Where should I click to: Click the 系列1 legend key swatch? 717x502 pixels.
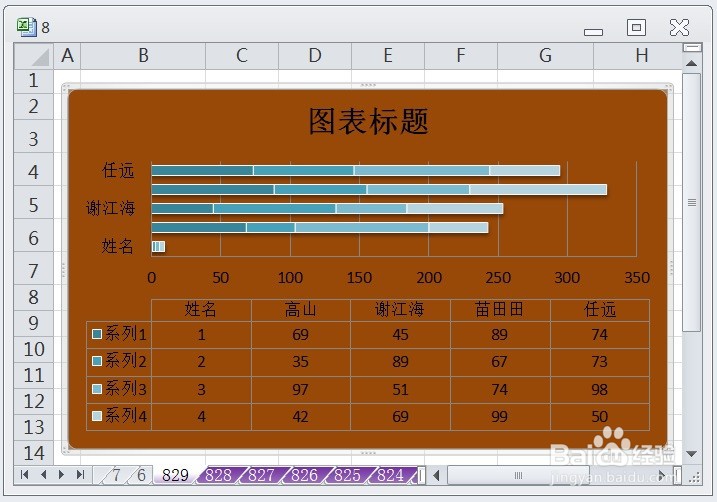[96, 334]
